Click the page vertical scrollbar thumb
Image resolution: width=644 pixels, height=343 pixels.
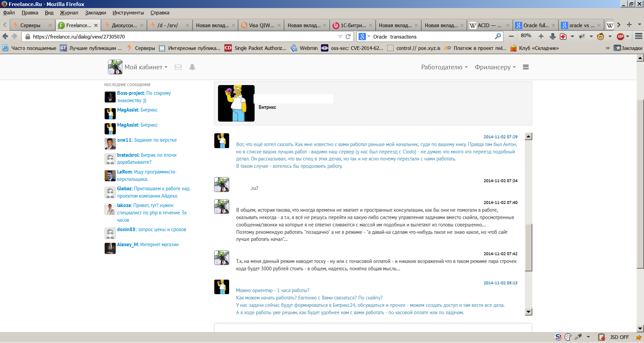(640, 184)
